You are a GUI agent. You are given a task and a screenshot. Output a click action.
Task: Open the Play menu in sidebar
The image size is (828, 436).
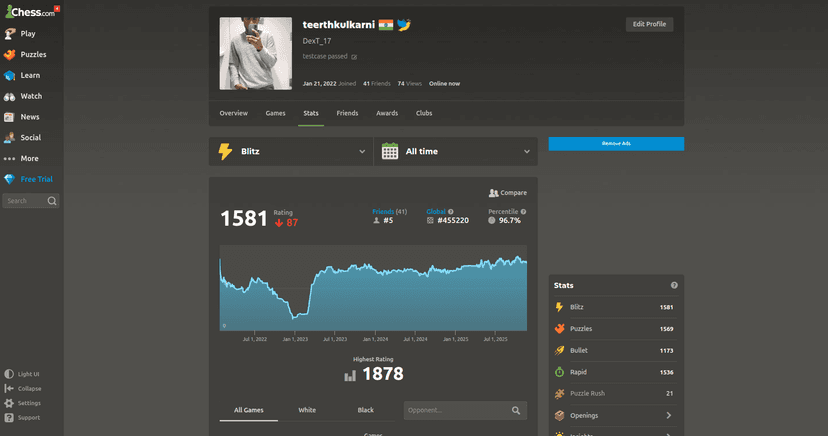(x=27, y=33)
